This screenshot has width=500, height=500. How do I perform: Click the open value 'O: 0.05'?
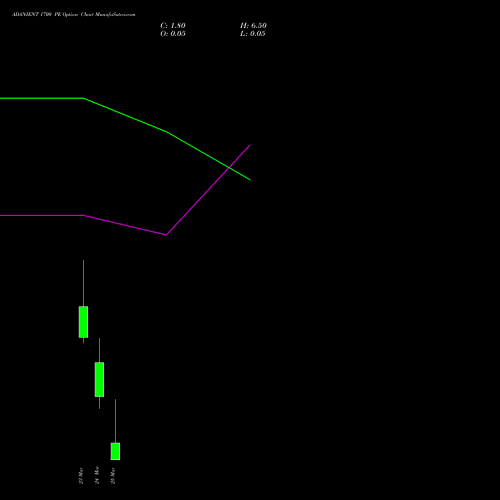(x=173, y=34)
